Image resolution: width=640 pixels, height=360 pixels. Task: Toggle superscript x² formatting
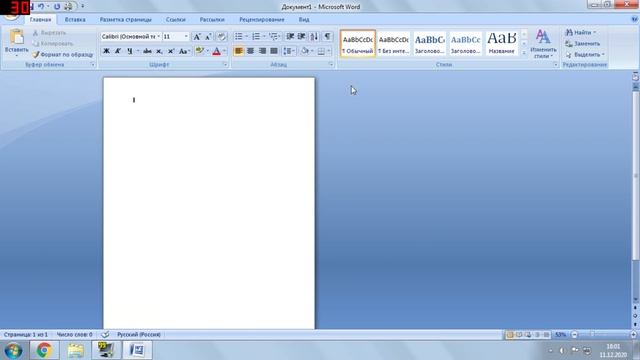coord(171,51)
